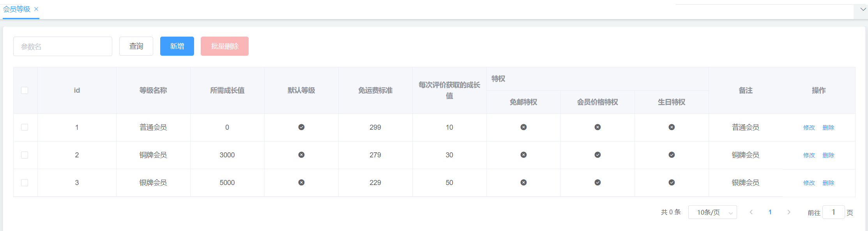Open the 10条/页 page size dropdown
Image resolution: width=868 pixels, height=231 pixels.
coord(712,212)
